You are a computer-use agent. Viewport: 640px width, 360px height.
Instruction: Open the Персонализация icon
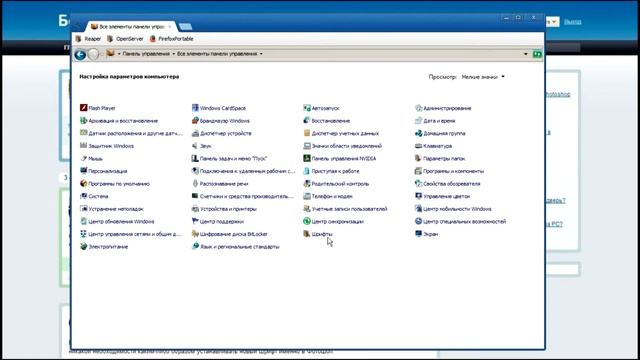[83, 171]
